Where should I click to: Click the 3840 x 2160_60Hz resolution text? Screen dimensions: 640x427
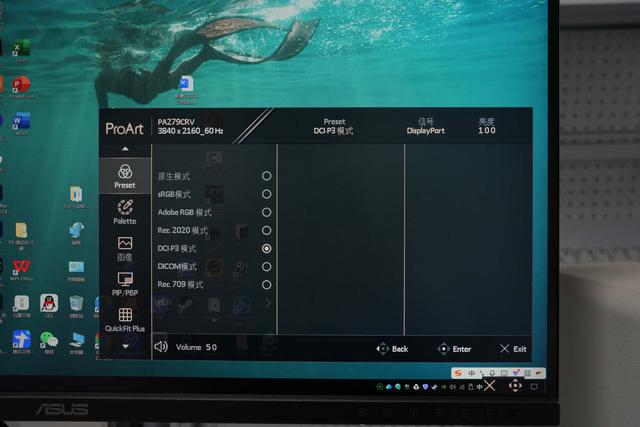click(190, 131)
